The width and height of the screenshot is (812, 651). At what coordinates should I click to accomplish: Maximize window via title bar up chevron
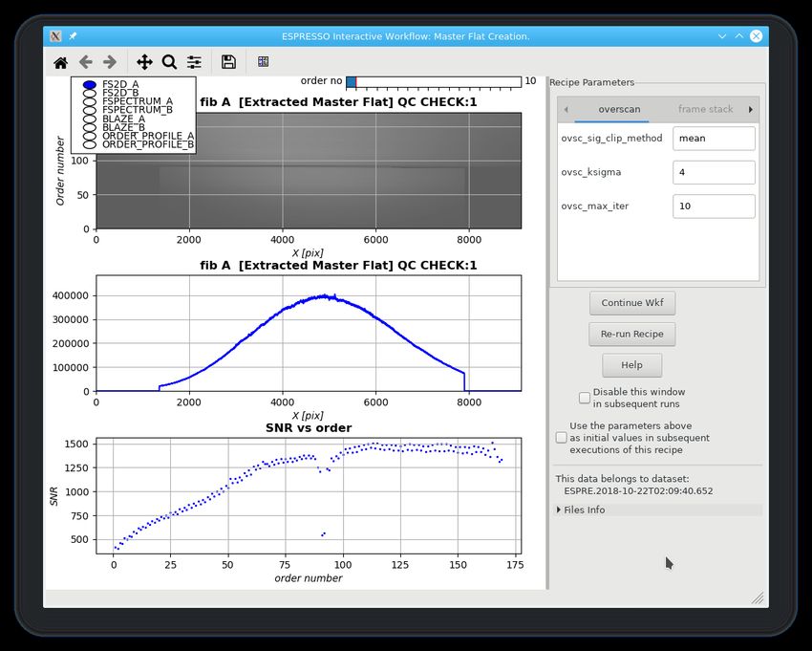point(739,36)
